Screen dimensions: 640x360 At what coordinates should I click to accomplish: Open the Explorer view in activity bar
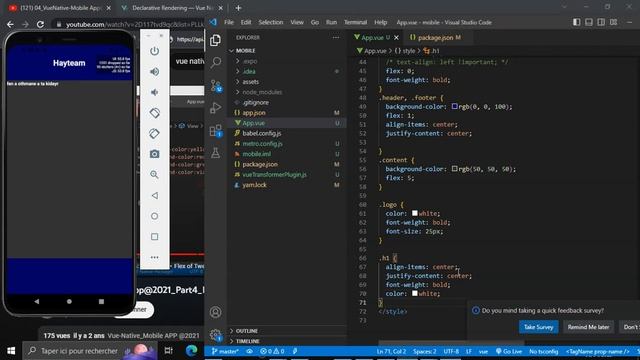coord(216,40)
